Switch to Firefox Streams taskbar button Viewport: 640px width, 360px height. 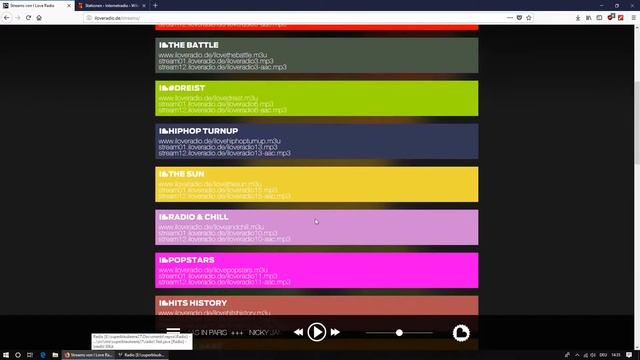[x=89, y=355]
